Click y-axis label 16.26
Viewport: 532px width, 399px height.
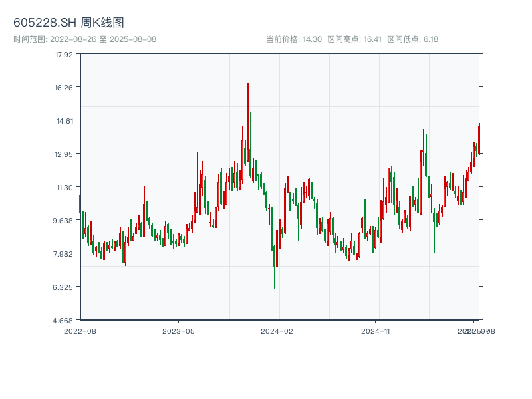click(64, 88)
